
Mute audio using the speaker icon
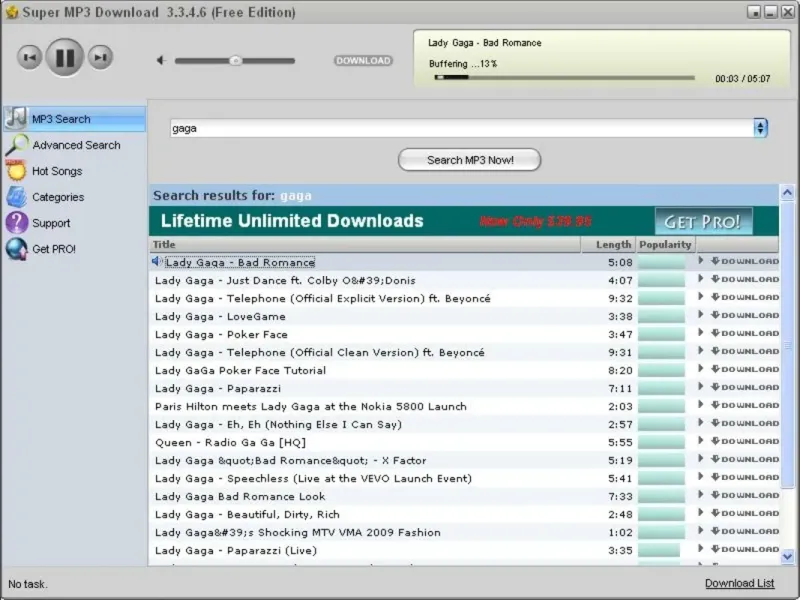161,61
